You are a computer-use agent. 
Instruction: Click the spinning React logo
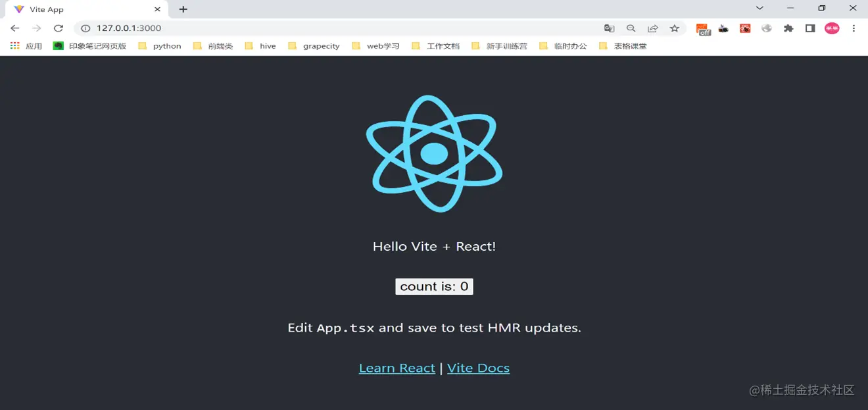pyautogui.click(x=434, y=153)
